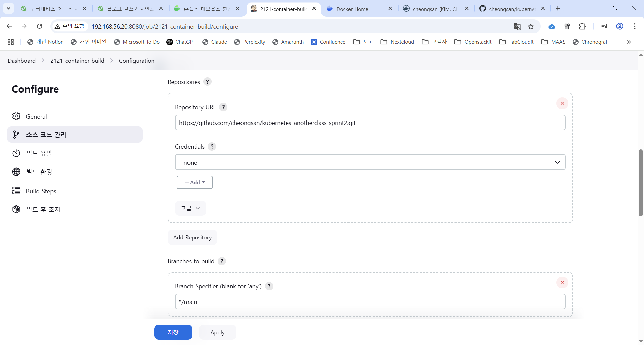This screenshot has height=345, width=644.
Task: Expand the 고급 advanced section
Action: [x=191, y=208]
